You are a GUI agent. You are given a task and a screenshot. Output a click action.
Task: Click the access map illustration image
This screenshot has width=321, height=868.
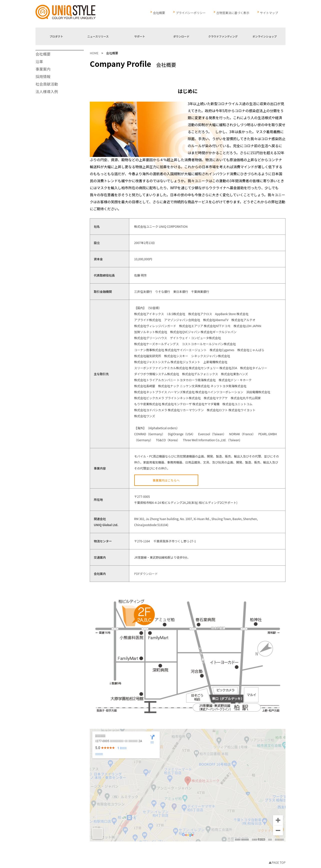[187, 657]
